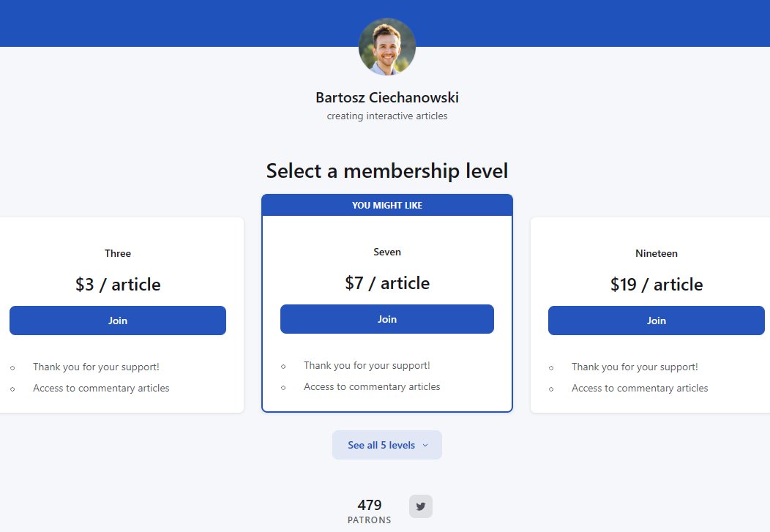Click the $3 / article price text
The width and height of the screenshot is (770, 532).
click(118, 285)
